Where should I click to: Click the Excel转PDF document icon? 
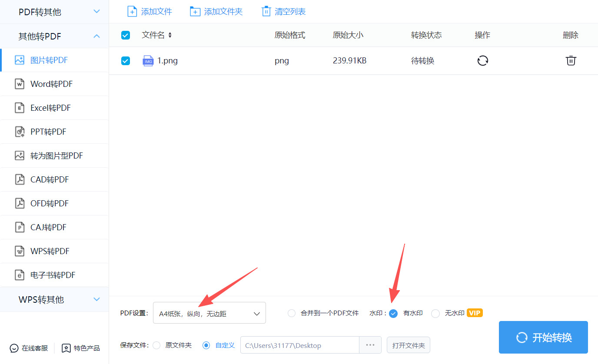coord(20,108)
